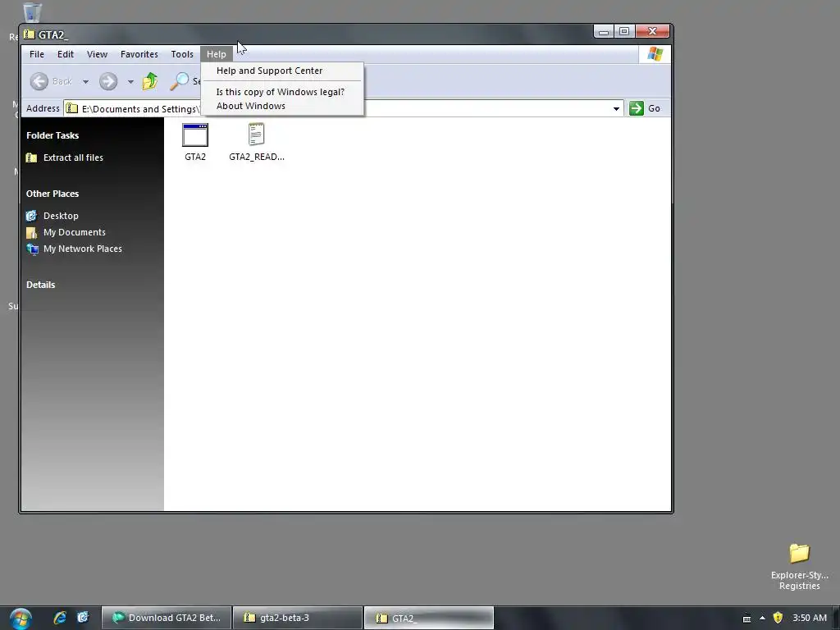Open the Address bar dropdown arrow

(x=616, y=109)
